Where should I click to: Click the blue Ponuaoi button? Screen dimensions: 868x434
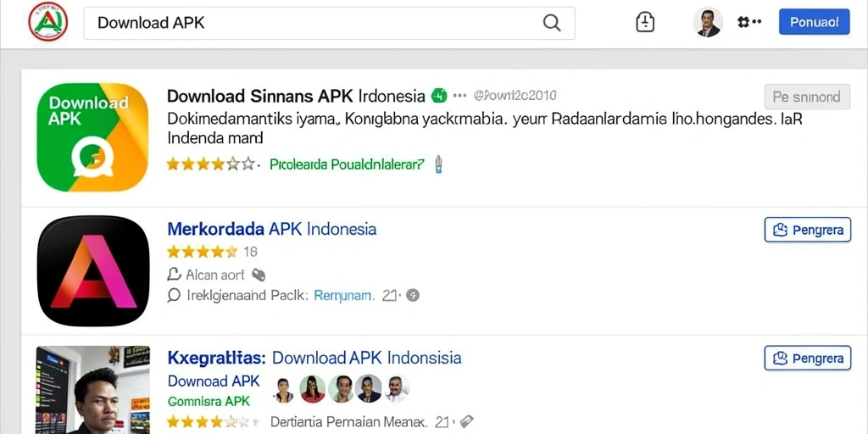pos(814,22)
